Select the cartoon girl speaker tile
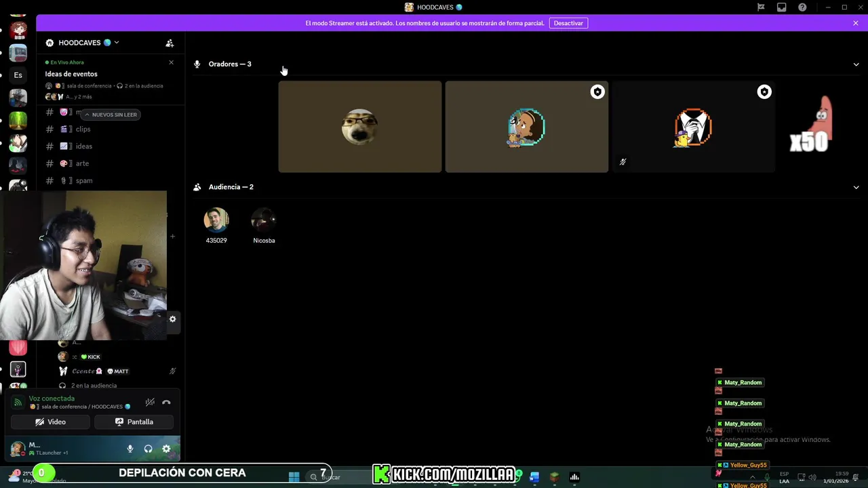The image size is (868, 488). coord(527,127)
